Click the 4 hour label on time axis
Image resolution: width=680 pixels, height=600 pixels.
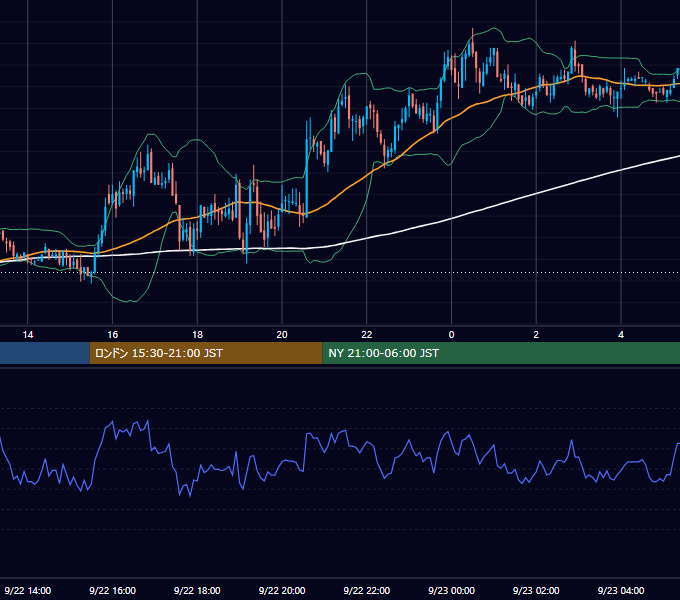621,335
